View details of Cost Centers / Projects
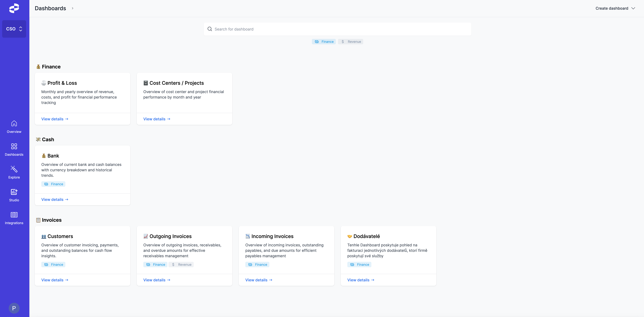This screenshot has height=317, width=644. 156,119
